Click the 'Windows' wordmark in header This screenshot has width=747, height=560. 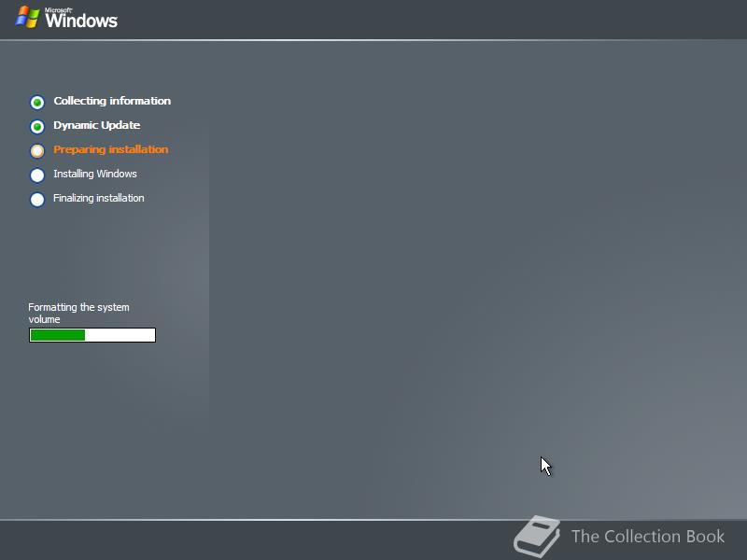tap(81, 19)
